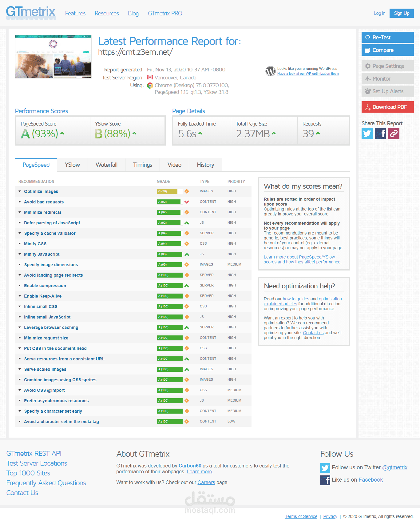420x525 pixels.
Task: Click the green up arrow for Leverage browser caching
Action: click(187, 327)
